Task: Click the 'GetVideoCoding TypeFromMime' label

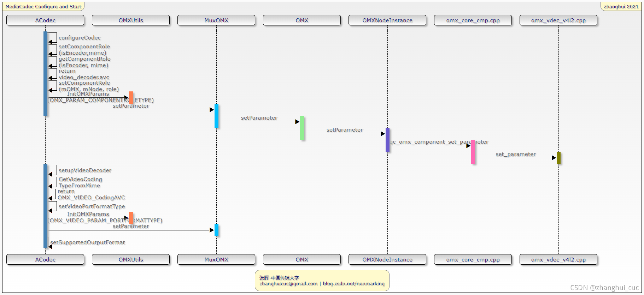Action: coord(80,182)
